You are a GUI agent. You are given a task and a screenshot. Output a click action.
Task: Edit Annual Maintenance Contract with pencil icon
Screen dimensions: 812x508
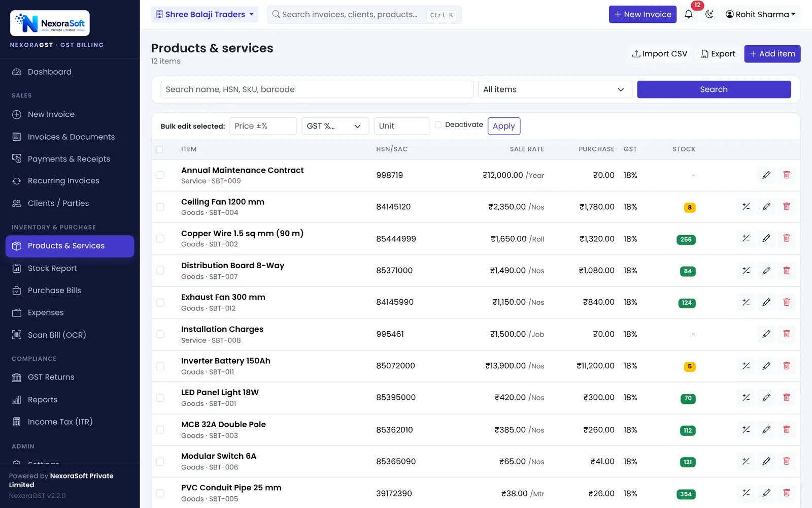(766, 175)
